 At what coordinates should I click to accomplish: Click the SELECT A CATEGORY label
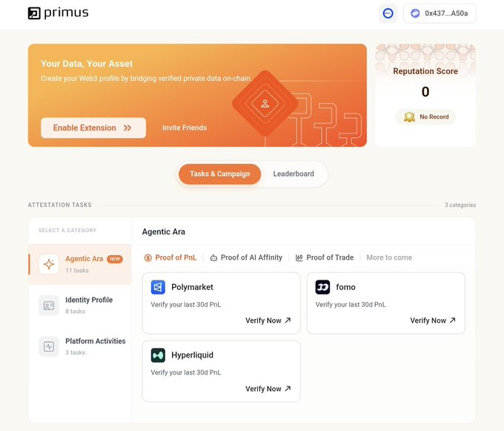(67, 230)
